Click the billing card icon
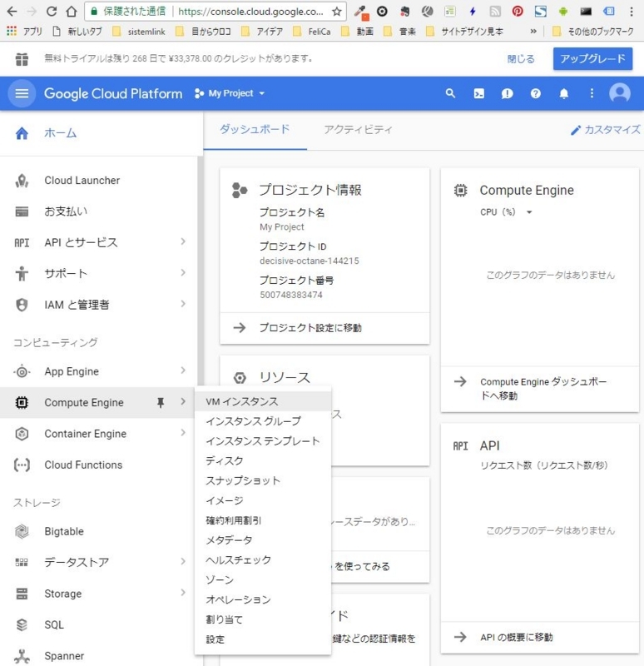The height and width of the screenshot is (666, 644). tap(22, 211)
